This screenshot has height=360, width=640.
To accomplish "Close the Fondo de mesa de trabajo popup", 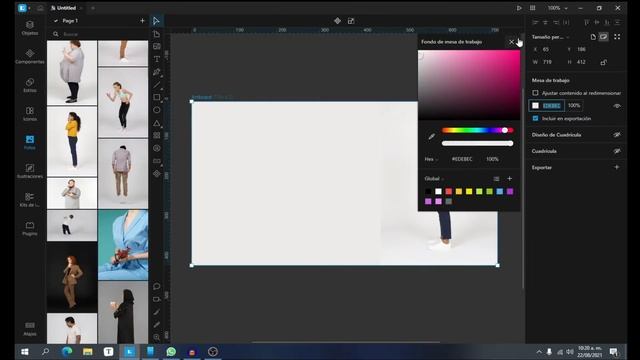I will point(511,42).
